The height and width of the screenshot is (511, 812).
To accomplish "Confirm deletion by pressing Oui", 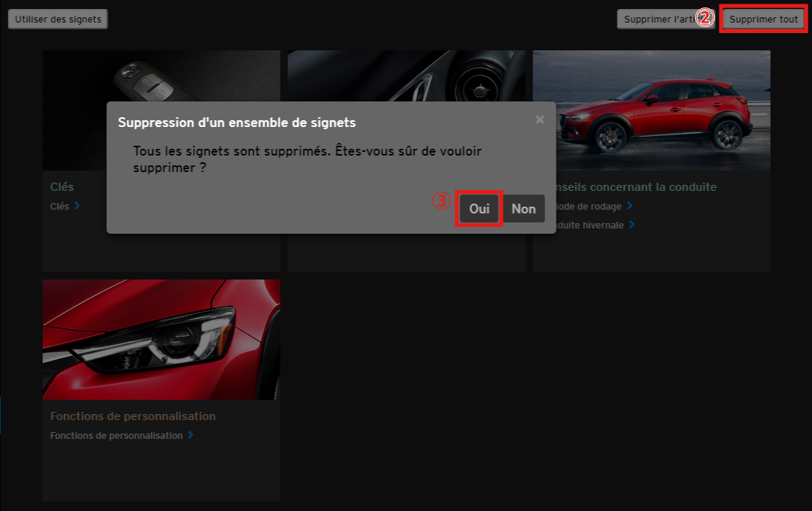I will pyautogui.click(x=479, y=209).
